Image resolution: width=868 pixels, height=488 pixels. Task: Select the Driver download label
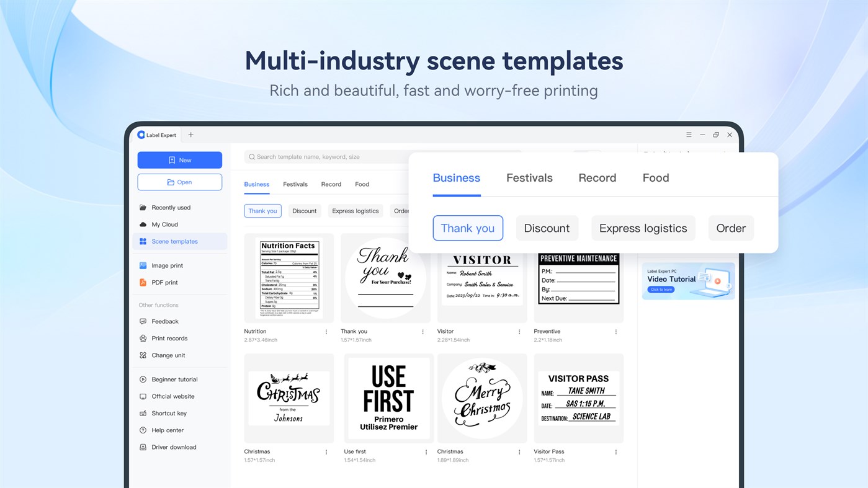click(174, 447)
